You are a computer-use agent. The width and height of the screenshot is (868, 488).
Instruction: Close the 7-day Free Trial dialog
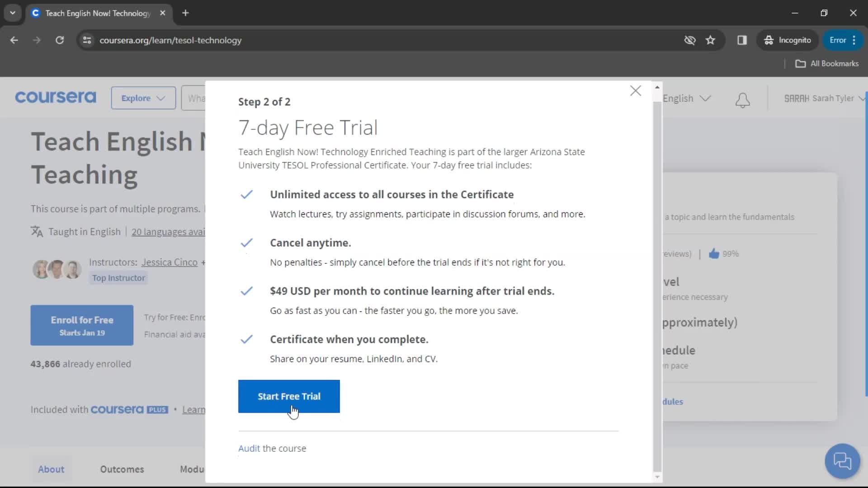point(636,91)
